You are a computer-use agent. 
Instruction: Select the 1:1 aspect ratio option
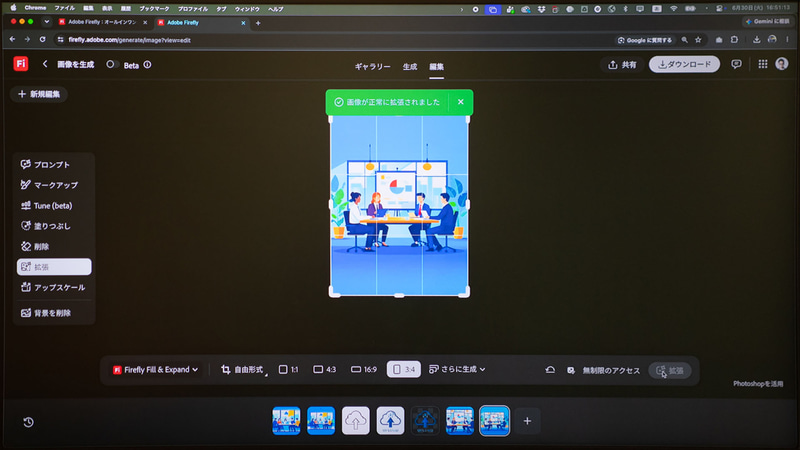click(288, 369)
